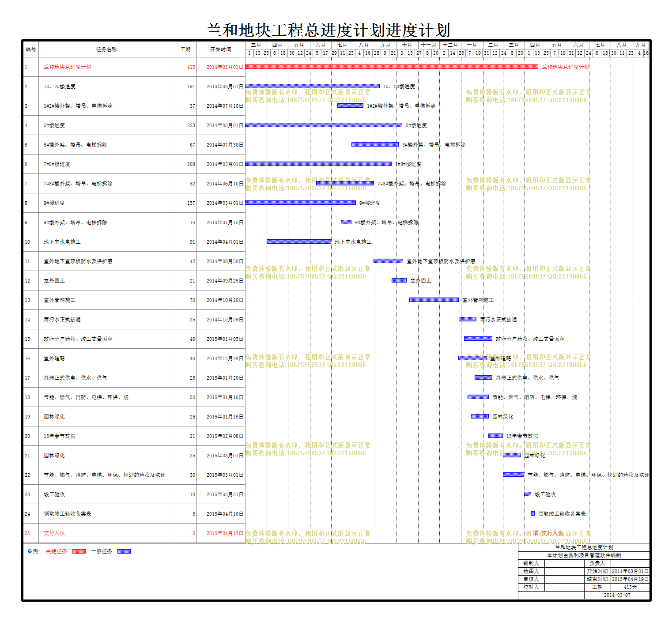672x622 pixels.
Task: Click the 开始时间 column header in task table
Action: click(x=221, y=49)
